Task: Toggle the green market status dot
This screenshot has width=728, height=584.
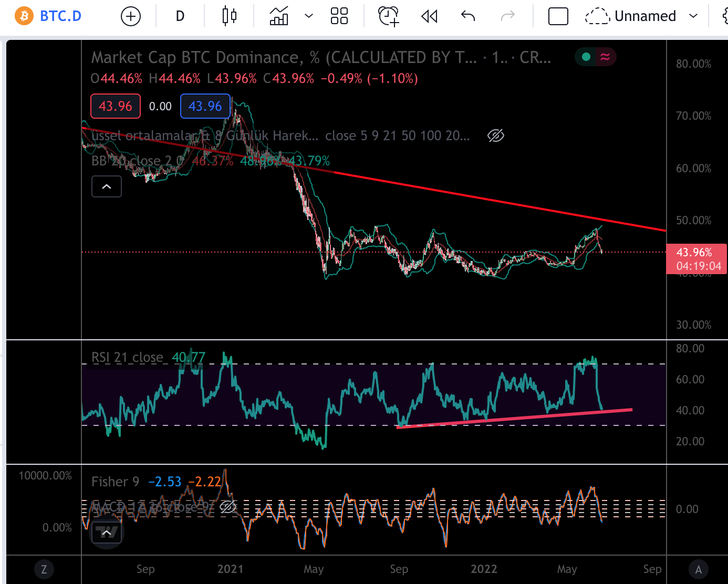Action: 586,57
